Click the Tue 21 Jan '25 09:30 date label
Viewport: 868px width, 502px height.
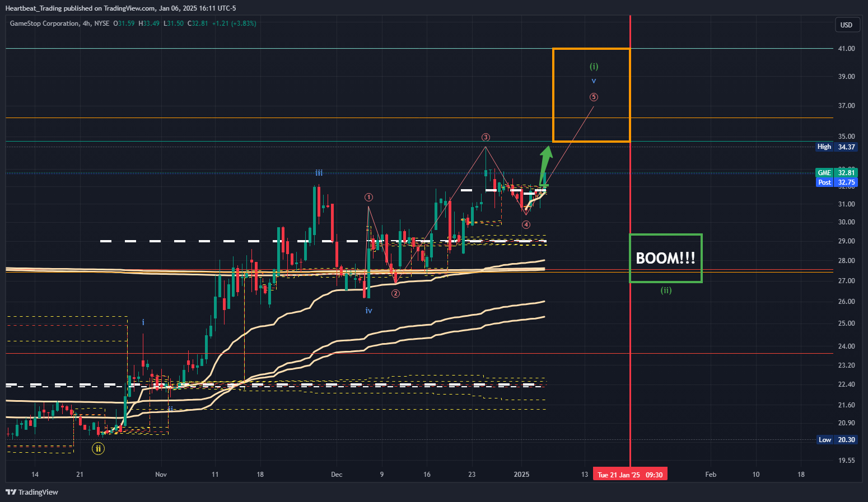coord(630,475)
